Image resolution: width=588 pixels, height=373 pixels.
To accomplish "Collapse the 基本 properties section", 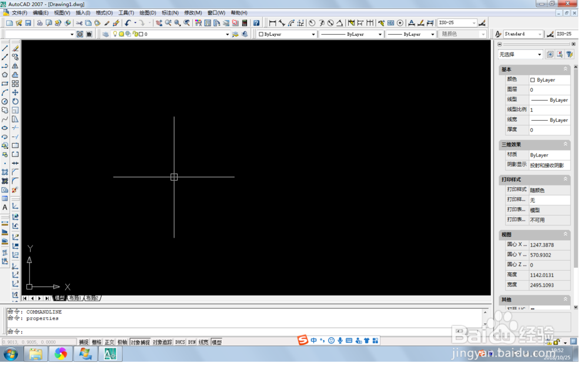I will [x=566, y=69].
